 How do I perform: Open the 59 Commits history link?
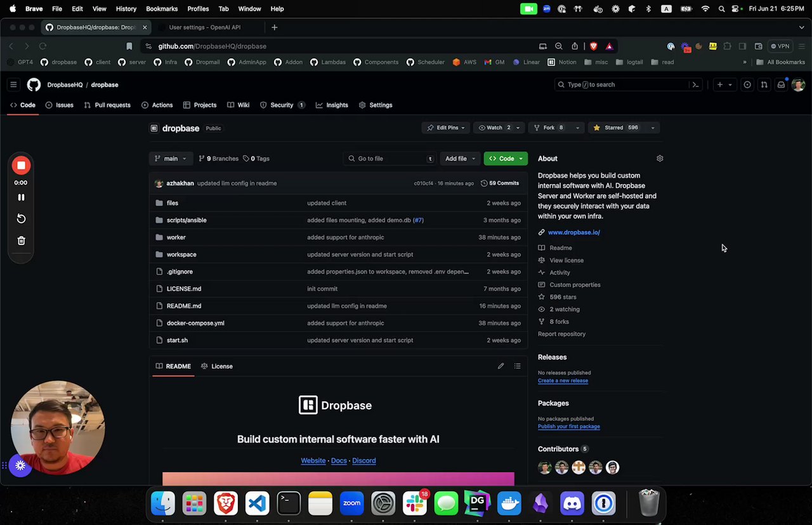(500, 183)
